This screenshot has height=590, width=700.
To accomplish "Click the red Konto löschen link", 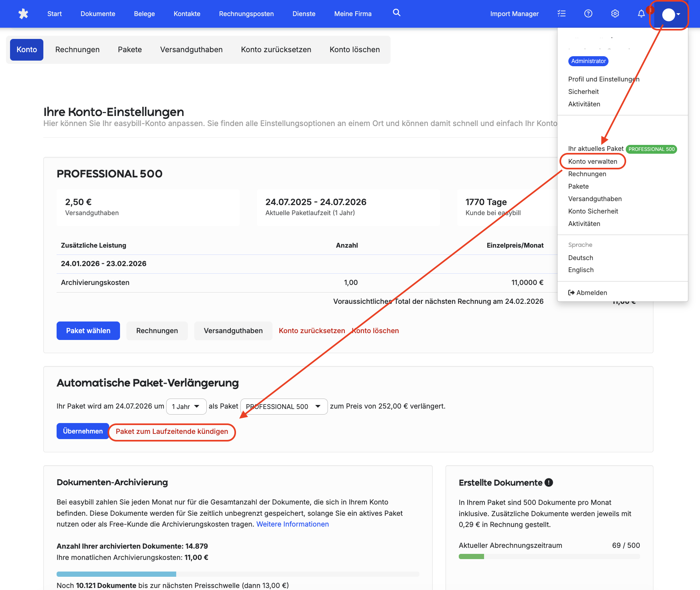I will [x=375, y=331].
